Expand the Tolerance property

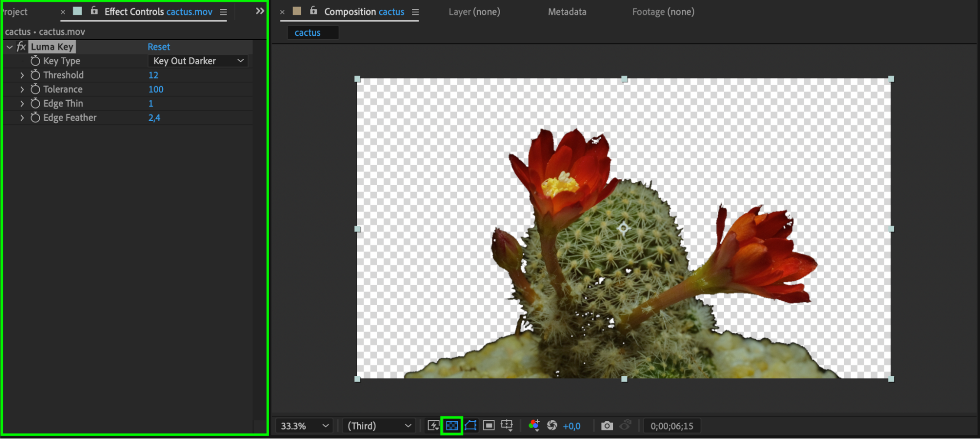22,89
